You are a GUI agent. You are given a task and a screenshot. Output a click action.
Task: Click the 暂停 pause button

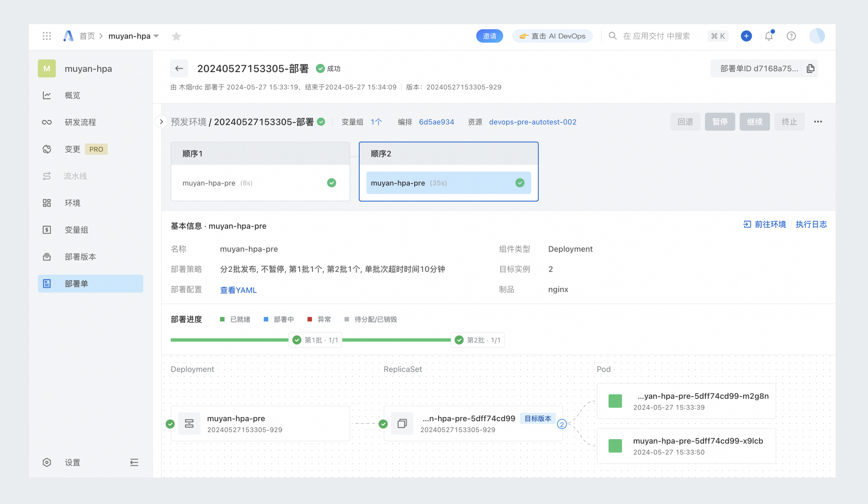pos(720,122)
